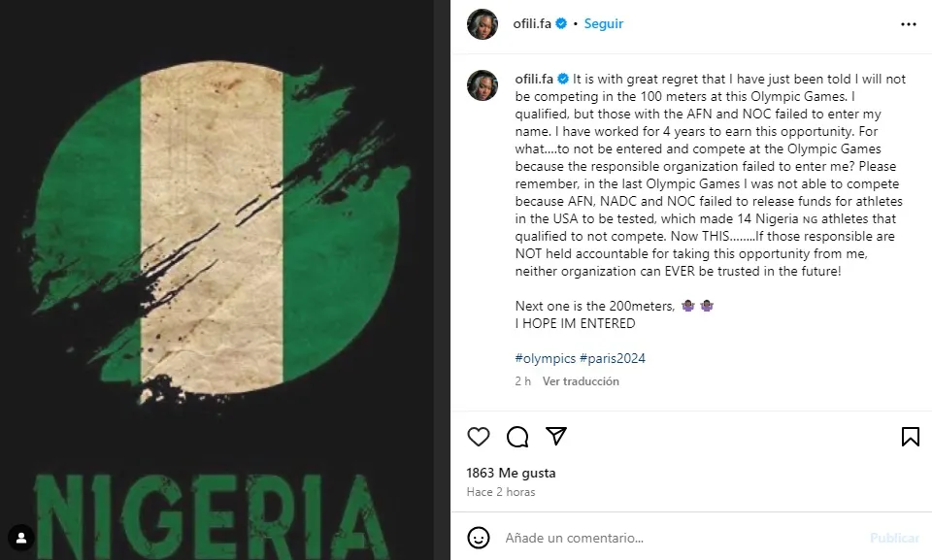Click the Hace 2 horas timestamp
Image resolution: width=932 pixels, height=560 pixels.
click(501, 492)
